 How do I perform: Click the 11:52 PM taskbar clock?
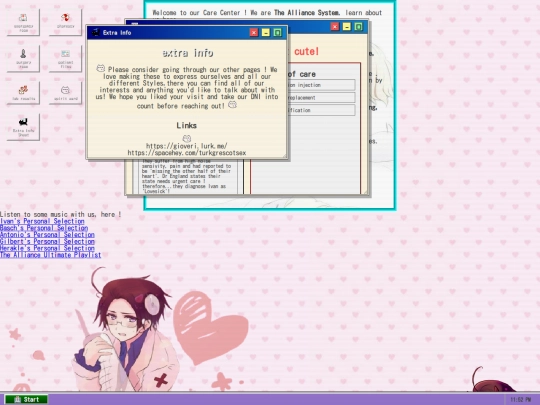pos(520,399)
